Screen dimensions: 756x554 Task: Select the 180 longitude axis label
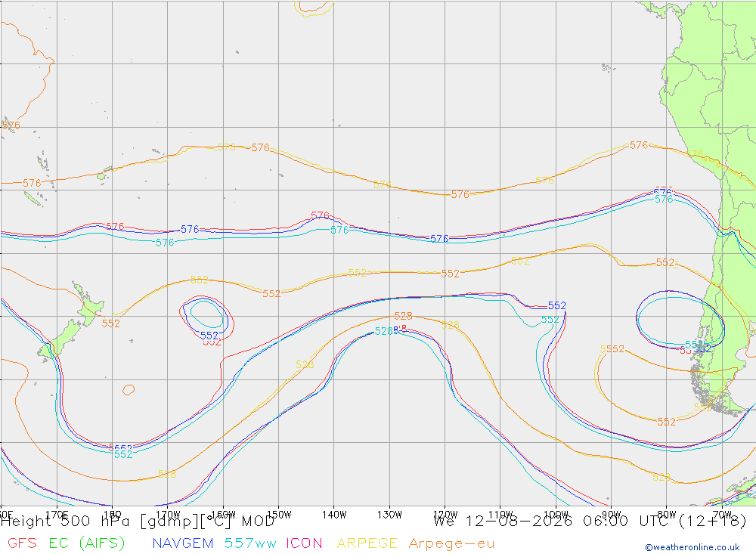[113, 515]
